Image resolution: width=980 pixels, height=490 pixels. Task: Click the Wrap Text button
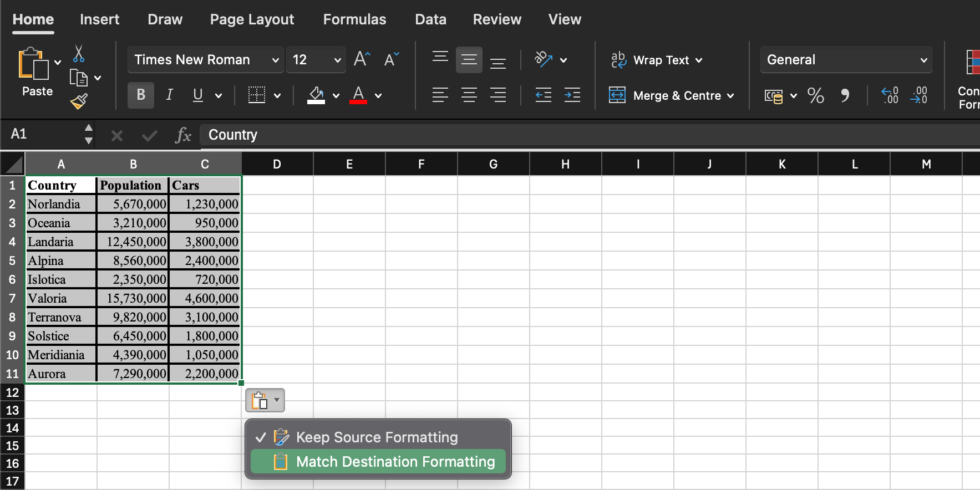pos(650,60)
